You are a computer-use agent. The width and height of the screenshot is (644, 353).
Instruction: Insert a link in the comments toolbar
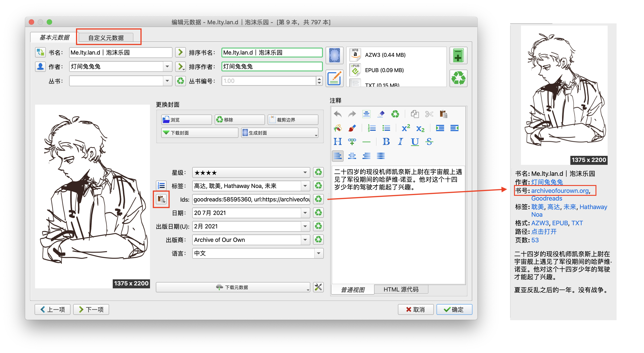click(x=352, y=142)
